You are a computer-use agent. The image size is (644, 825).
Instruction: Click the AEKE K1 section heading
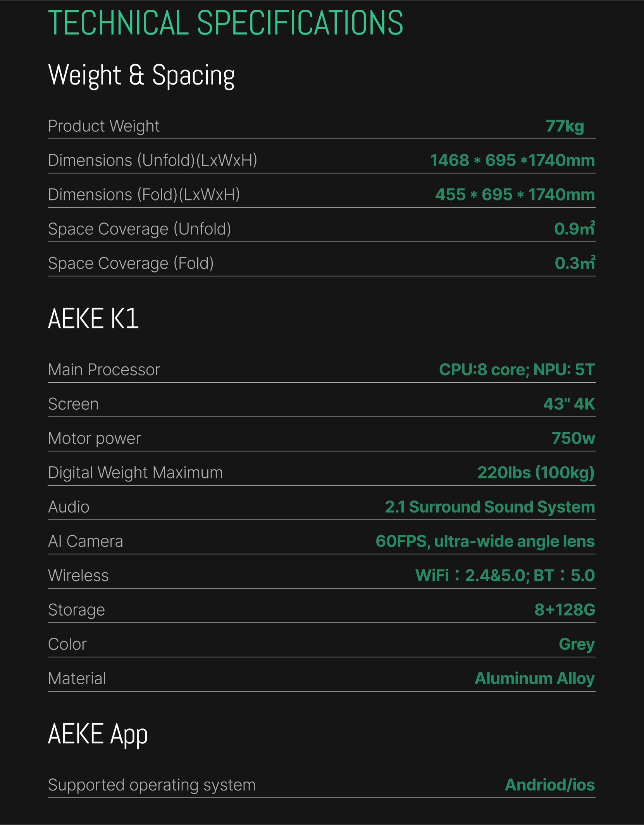93,319
